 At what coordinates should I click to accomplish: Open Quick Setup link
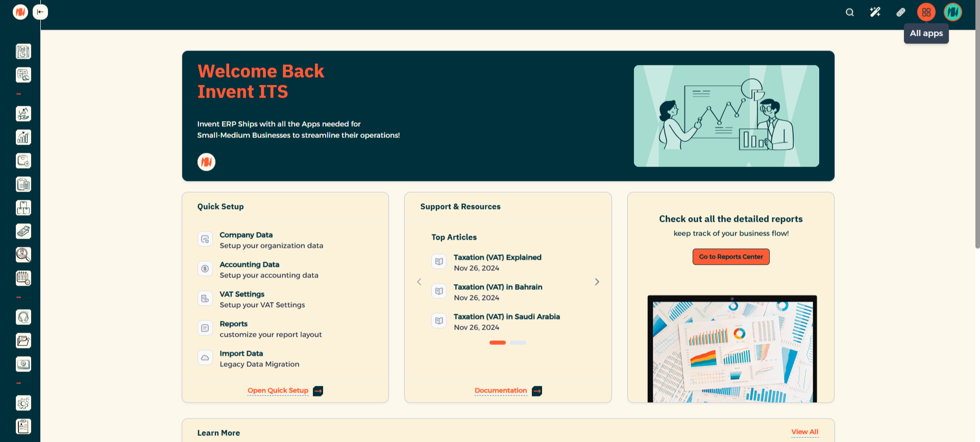pyautogui.click(x=278, y=390)
